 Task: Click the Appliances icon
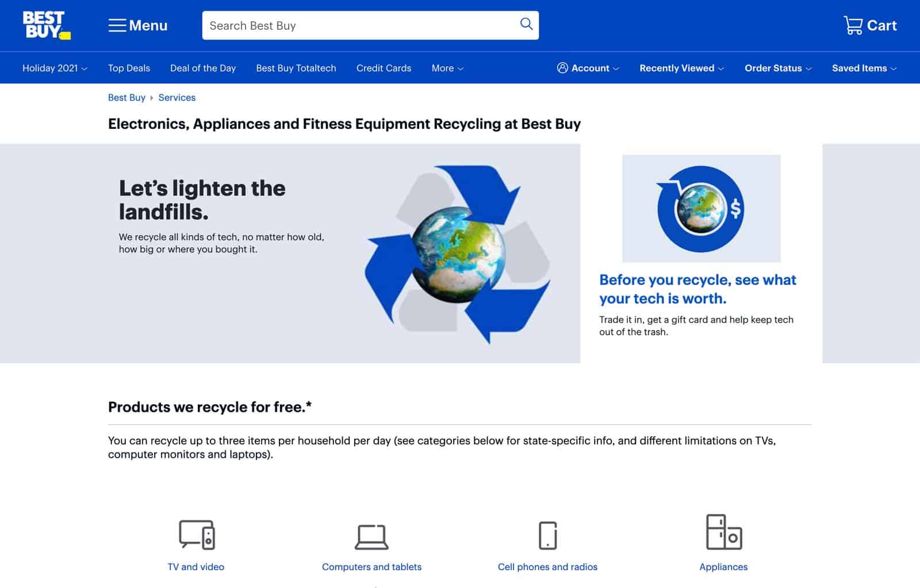pos(723,532)
